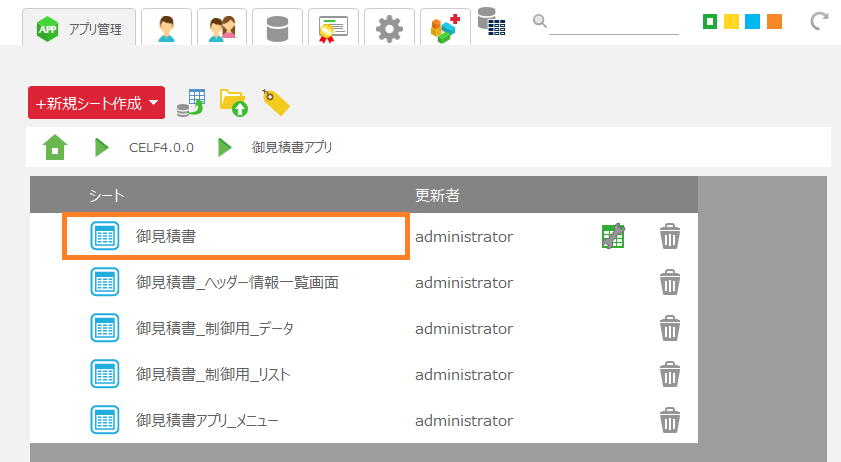Open the user management tab
Viewport: 841px width, 462px height.
click(166, 28)
